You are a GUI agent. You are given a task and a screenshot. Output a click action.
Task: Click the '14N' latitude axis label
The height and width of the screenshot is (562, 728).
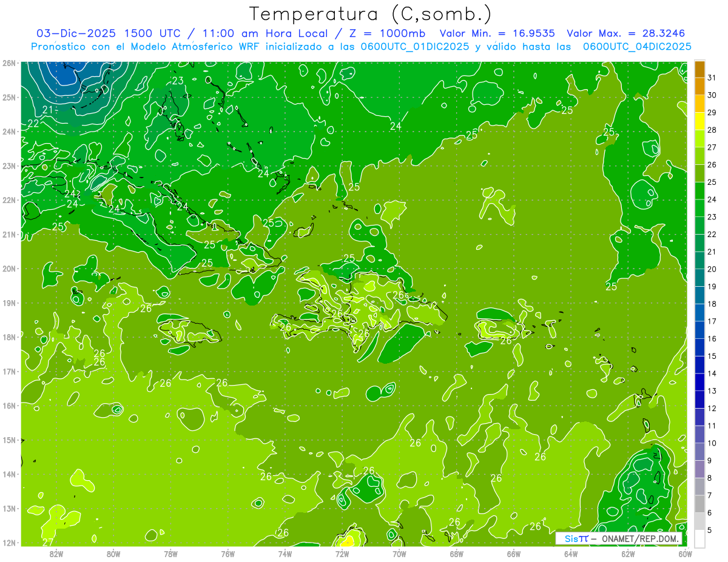(8, 474)
